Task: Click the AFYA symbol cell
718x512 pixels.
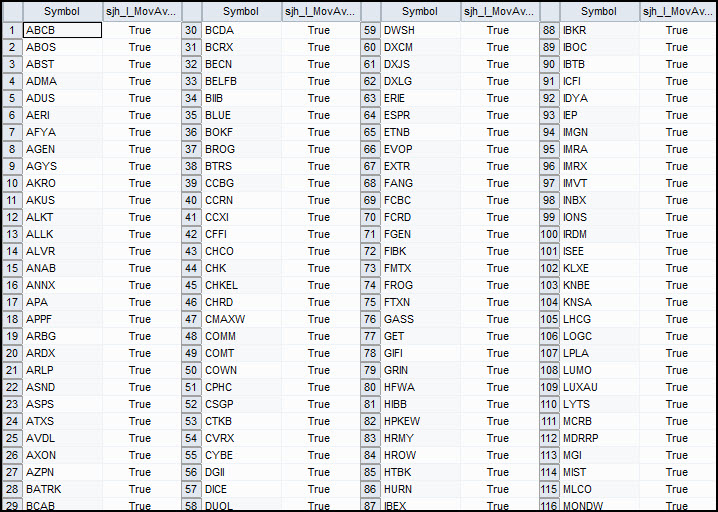Action: (x=62, y=132)
